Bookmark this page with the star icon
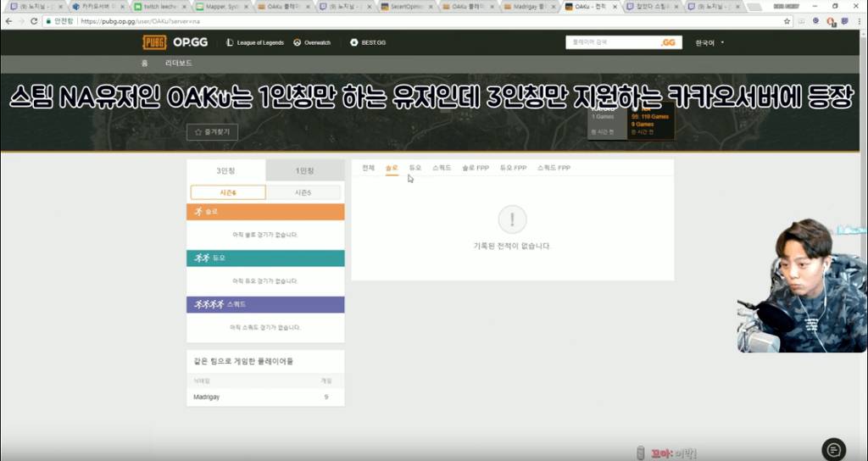The image size is (868, 461). (787, 21)
